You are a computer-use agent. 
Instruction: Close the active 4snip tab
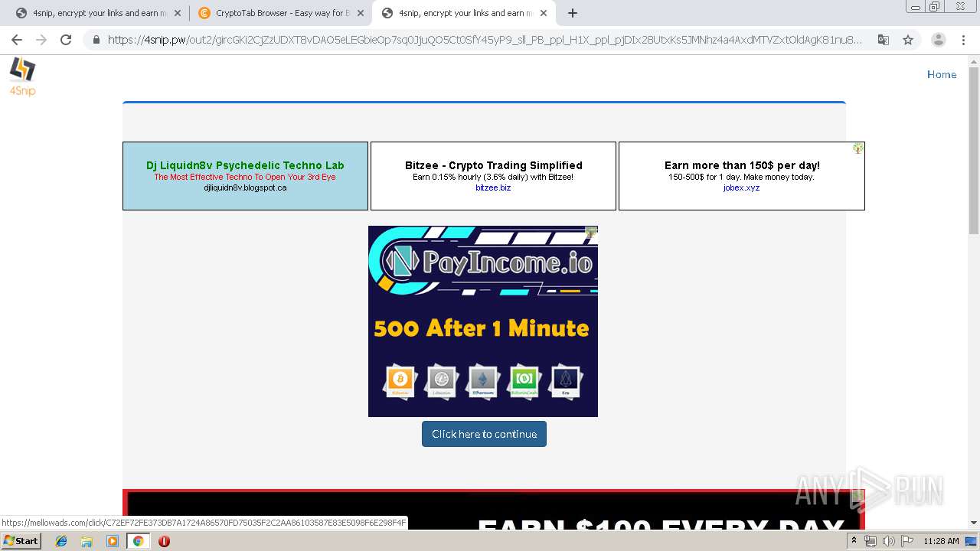pos(544,13)
